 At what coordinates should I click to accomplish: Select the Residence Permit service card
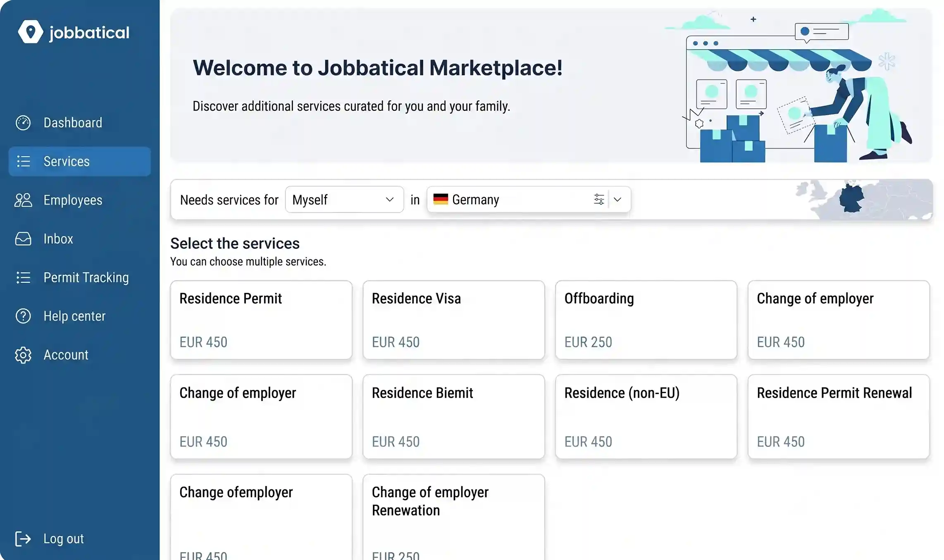point(261,320)
